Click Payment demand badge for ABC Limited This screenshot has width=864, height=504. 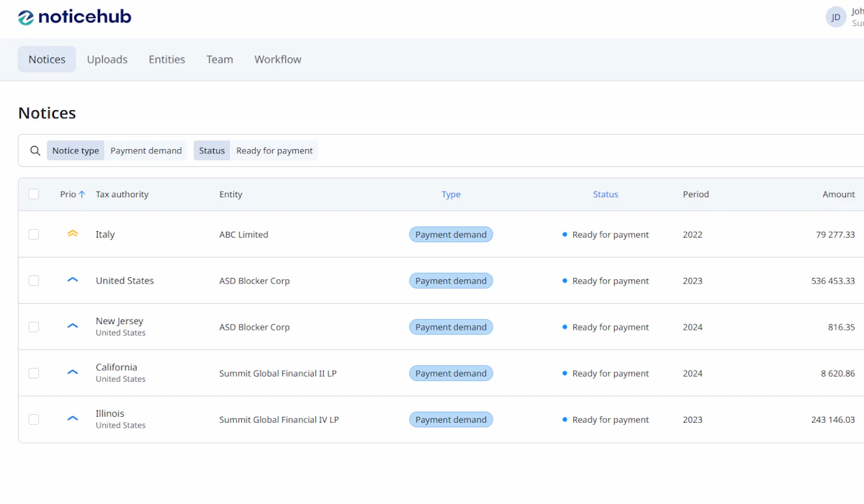click(x=451, y=235)
